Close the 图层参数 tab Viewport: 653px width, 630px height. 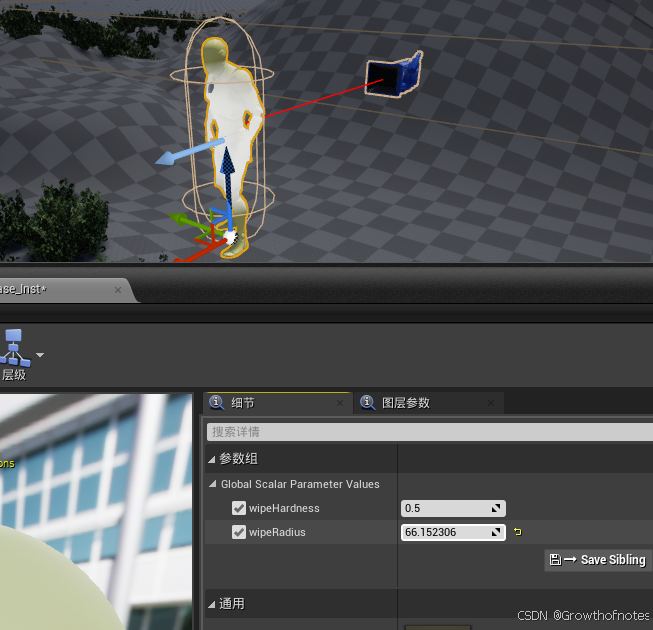point(491,403)
